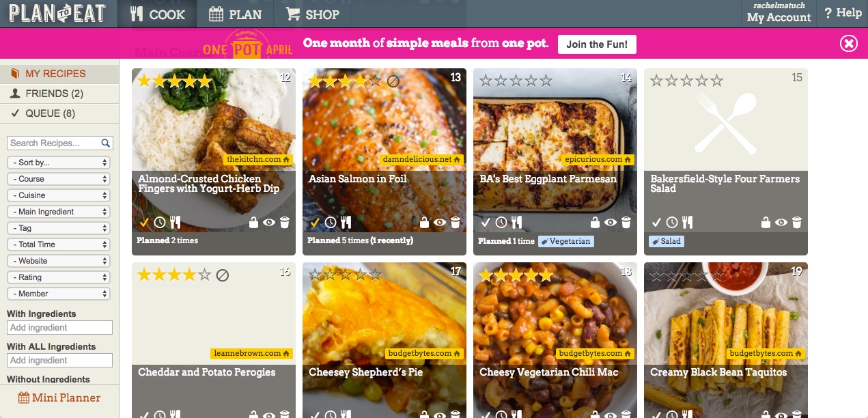The height and width of the screenshot is (418, 868).
Task: Open the Mini Planner calendar
Action: coord(59,398)
